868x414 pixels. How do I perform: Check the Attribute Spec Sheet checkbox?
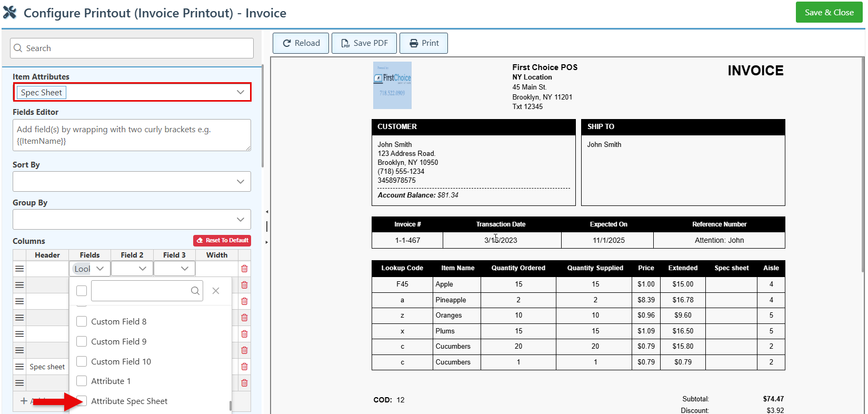82,401
